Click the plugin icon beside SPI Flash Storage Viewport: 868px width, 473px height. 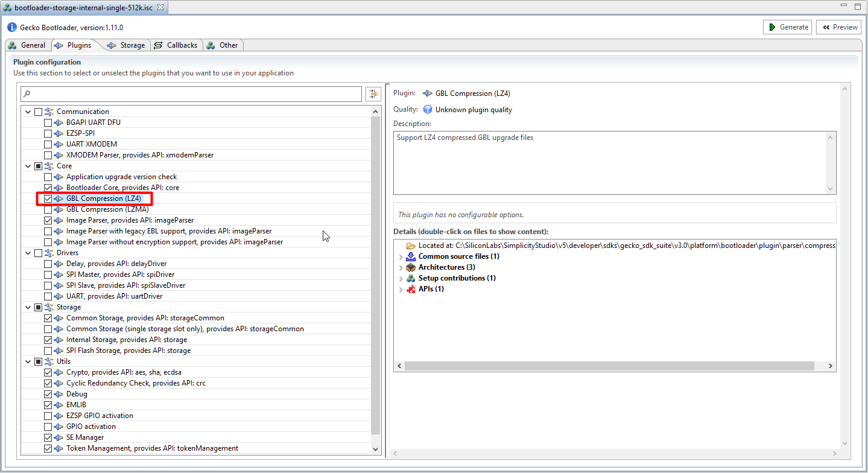pos(59,351)
